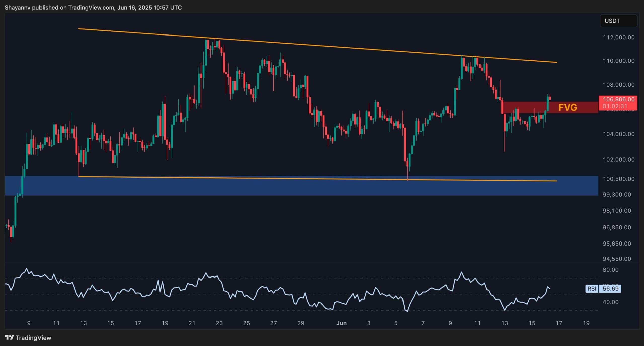Click the 80.00 RSI scale label
Screen dimensions: 644x346
click(x=610, y=270)
